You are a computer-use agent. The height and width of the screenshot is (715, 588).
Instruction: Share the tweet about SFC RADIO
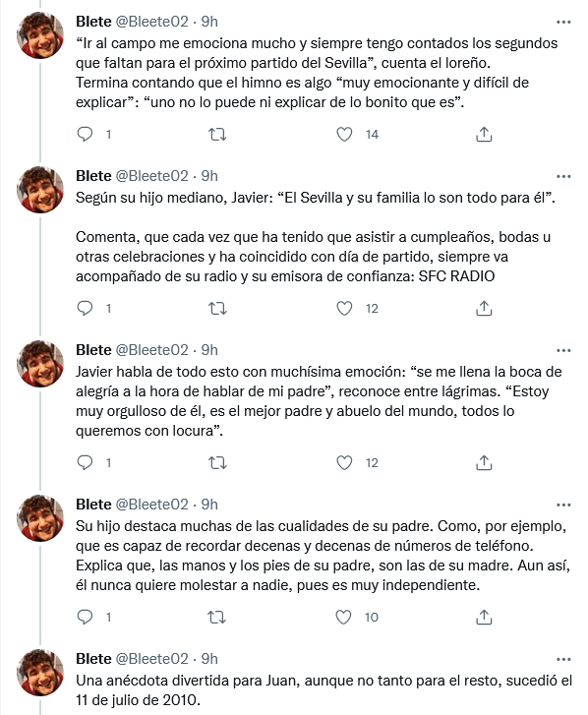484,309
